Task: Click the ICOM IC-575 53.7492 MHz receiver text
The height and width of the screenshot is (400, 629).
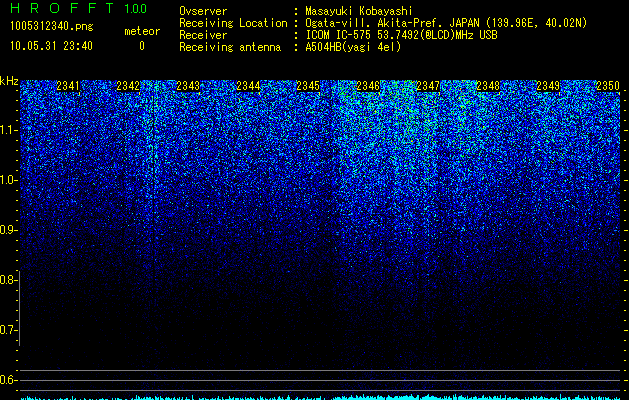Action: click(x=401, y=35)
